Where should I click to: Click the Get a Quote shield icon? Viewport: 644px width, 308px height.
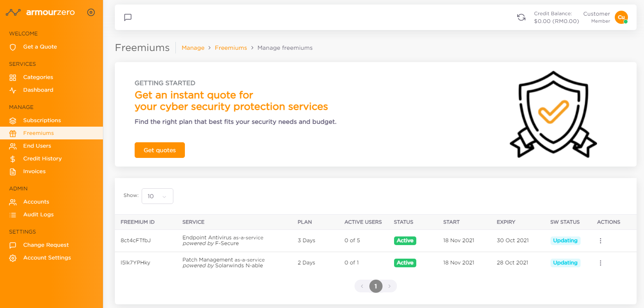click(13, 47)
